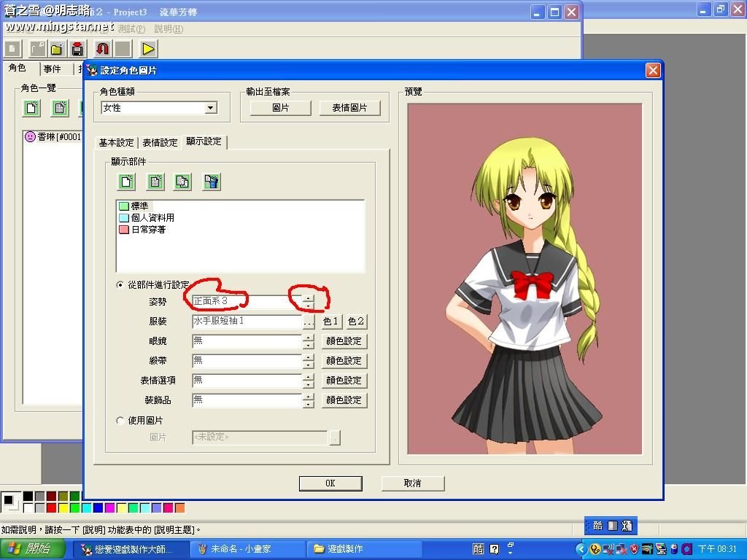747x560 pixels.
Task: Select 日常穿著 in the display parts list
Action: click(143, 230)
